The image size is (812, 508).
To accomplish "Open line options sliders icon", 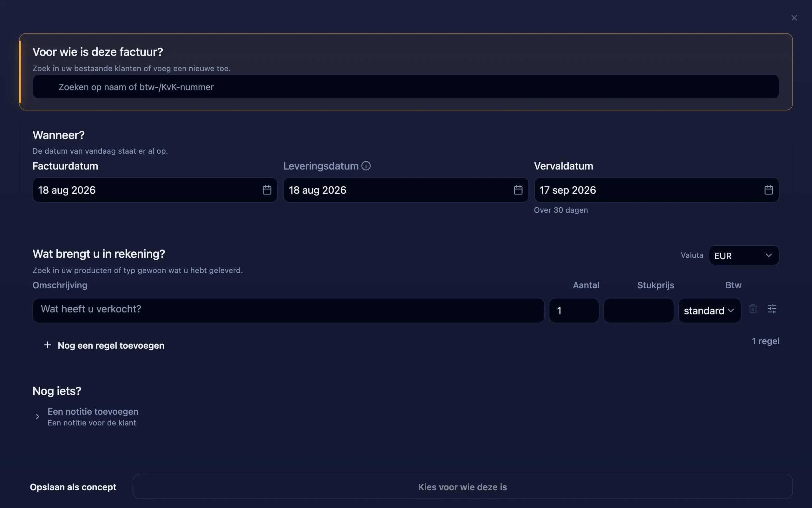I will click(x=772, y=308).
